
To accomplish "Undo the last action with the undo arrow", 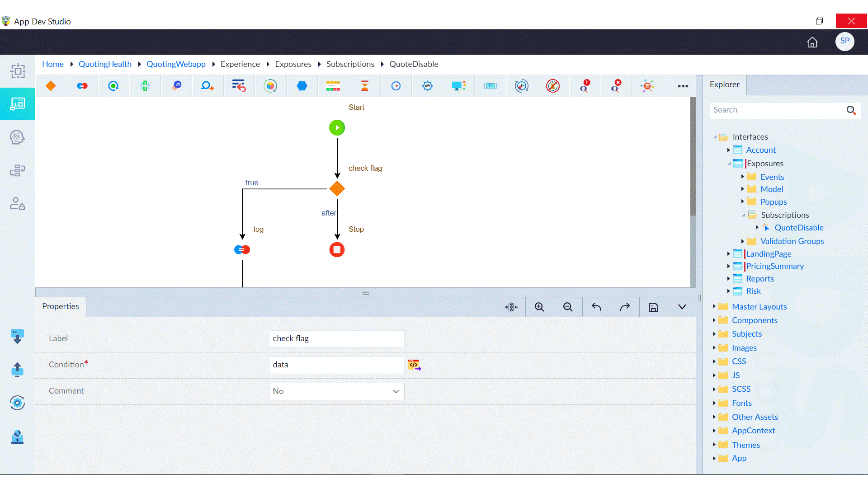I will click(x=596, y=307).
